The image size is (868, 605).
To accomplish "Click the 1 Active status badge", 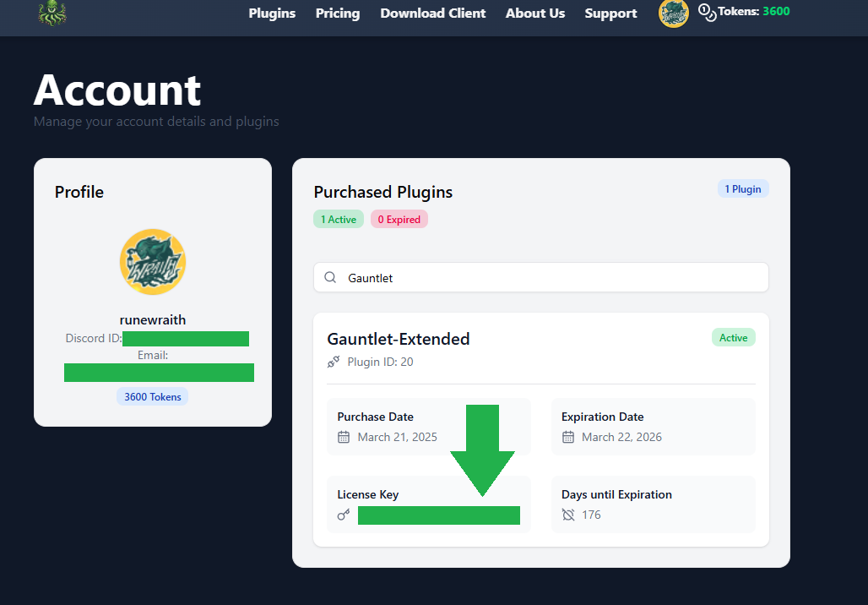I will point(338,219).
